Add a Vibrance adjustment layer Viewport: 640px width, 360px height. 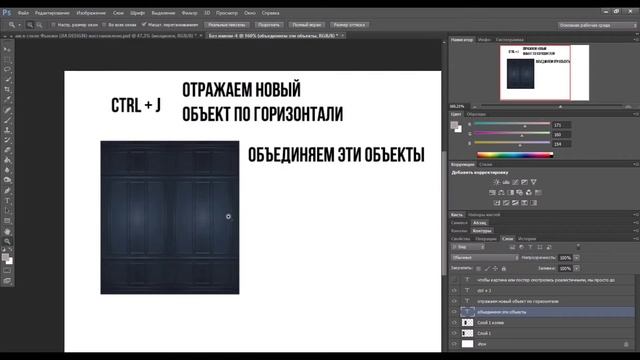click(533, 182)
